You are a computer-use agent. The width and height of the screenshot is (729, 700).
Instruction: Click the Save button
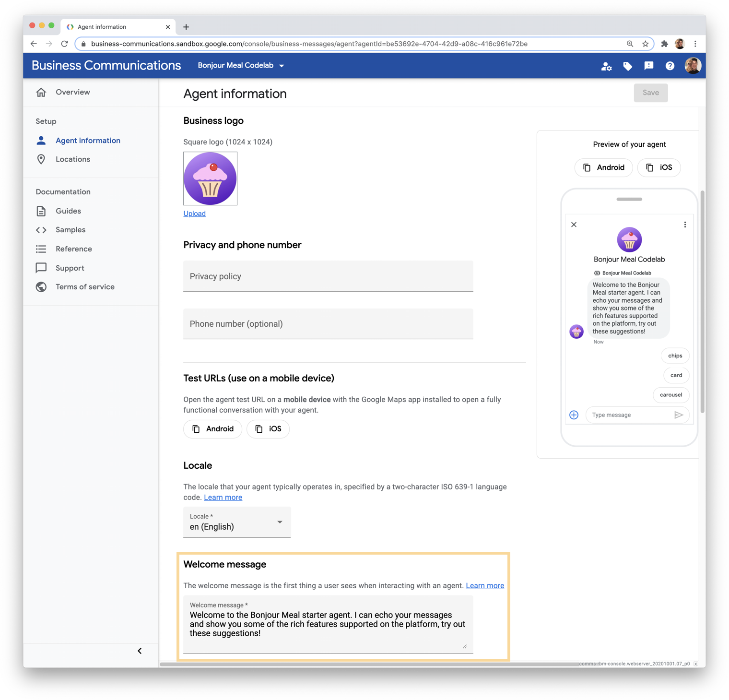tap(650, 93)
